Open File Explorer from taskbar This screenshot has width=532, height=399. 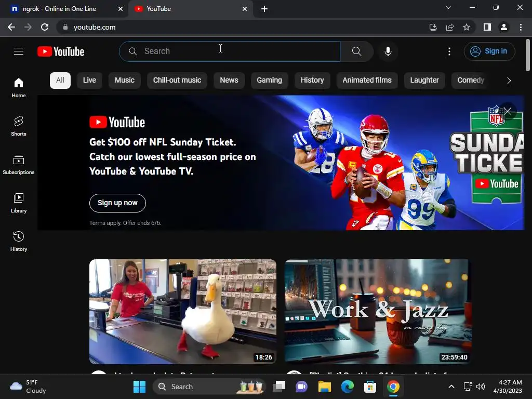pyautogui.click(x=324, y=387)
